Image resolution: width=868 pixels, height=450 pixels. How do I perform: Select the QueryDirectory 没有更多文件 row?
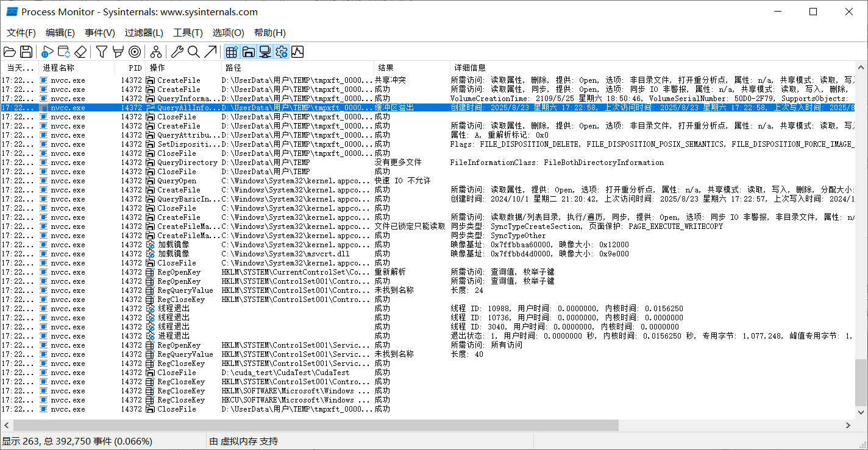(427, 163)
